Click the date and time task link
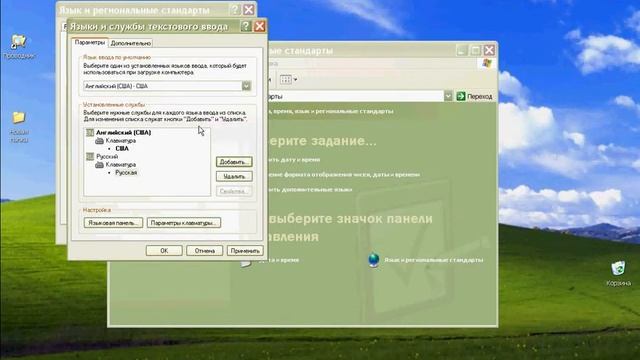 click(294, 160)
